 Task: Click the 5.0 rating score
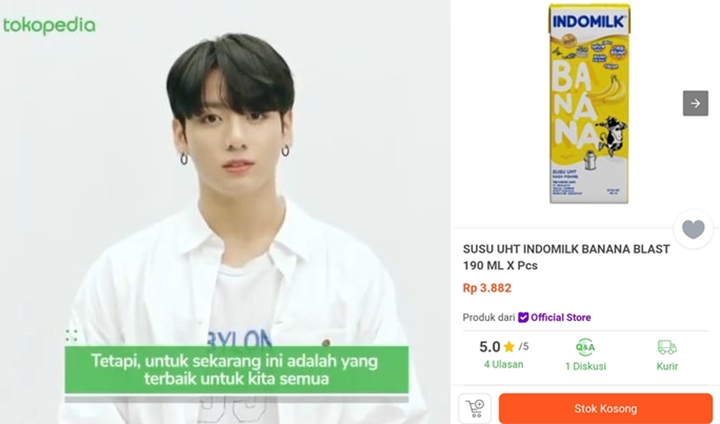(489, 347)
